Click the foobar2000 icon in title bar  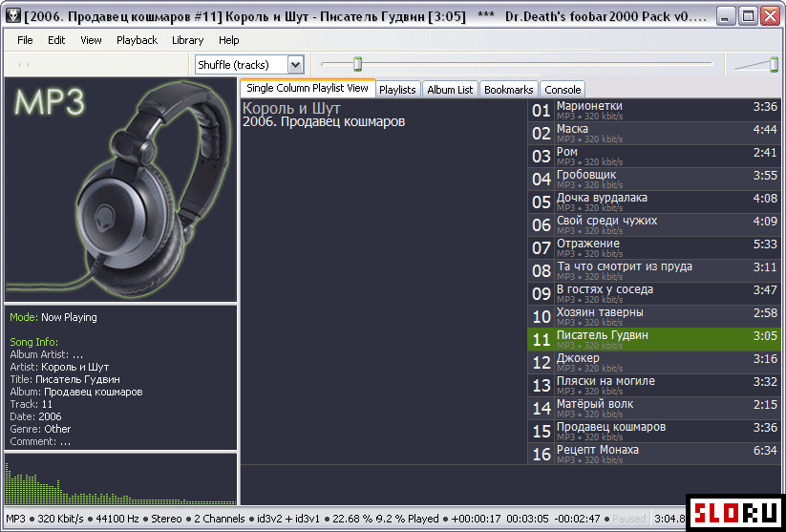tap(13, 16)
